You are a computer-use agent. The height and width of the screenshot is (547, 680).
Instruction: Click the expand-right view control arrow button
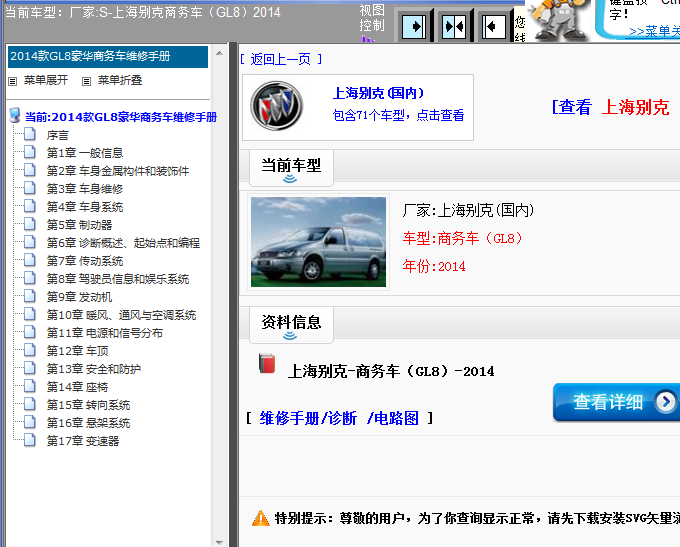[x=414, y=26]
